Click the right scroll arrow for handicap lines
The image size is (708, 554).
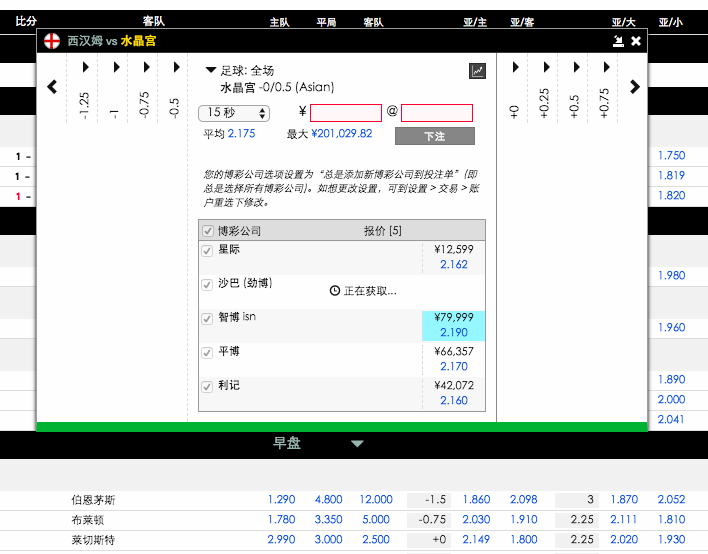tap(634, 87)
